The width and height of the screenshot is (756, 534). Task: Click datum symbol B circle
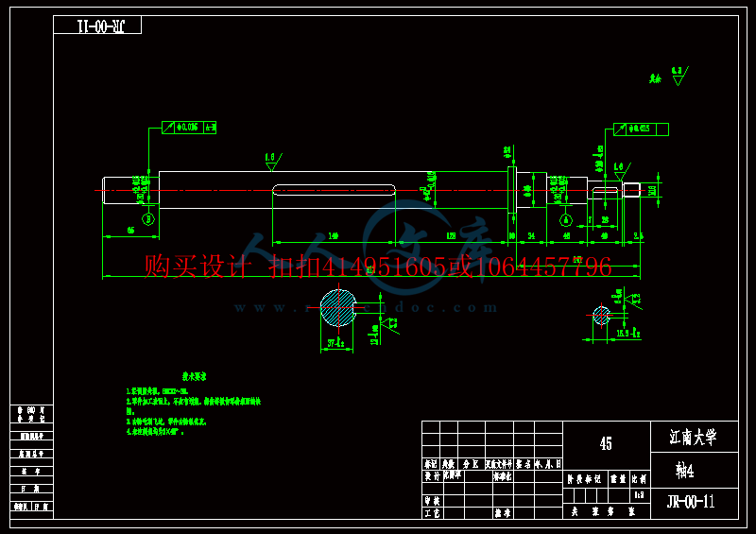(x=148, y=219)
